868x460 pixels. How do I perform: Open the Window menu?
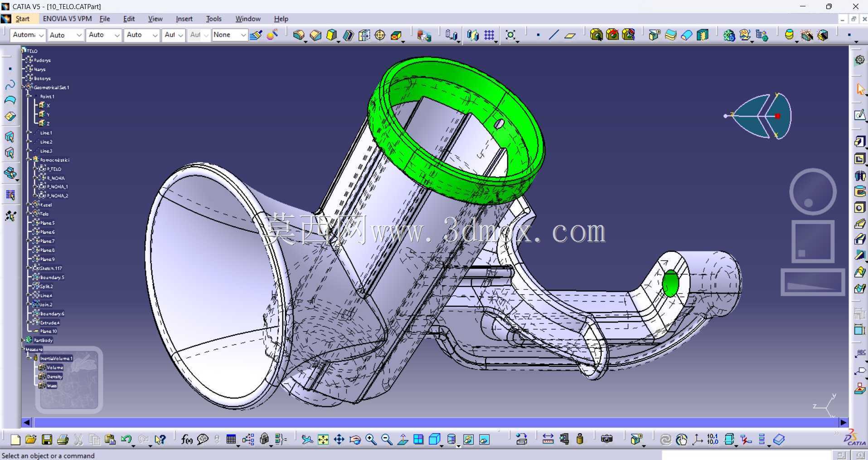point(248,19)
